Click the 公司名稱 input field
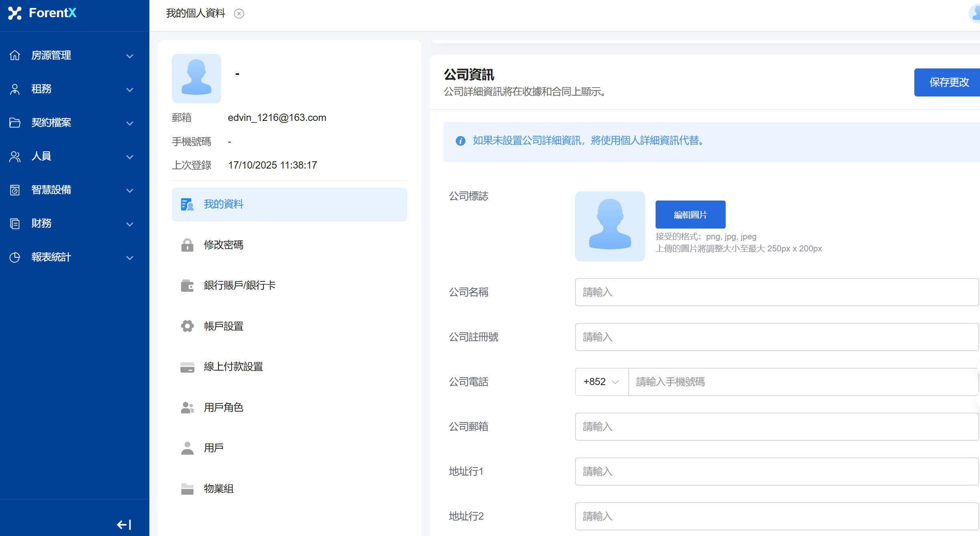Image resolution: width=980 pixels, height=536 pixels. click(776, 292)
